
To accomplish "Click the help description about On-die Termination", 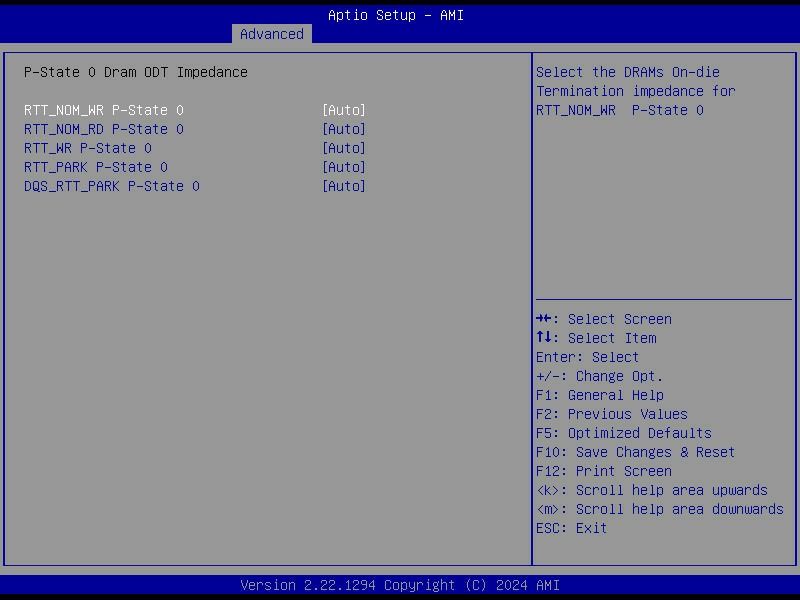I will click(x=636, y=91).
